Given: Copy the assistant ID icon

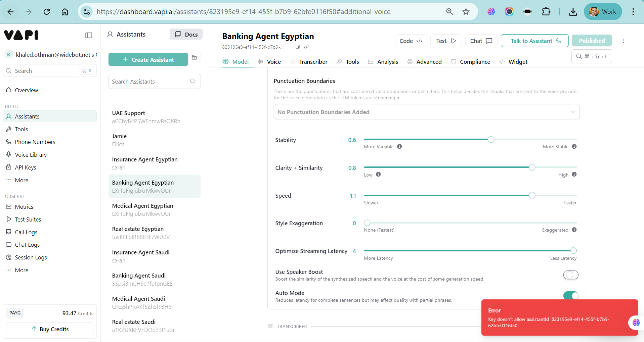Looking at the screenshot, I should click(297, 47).
